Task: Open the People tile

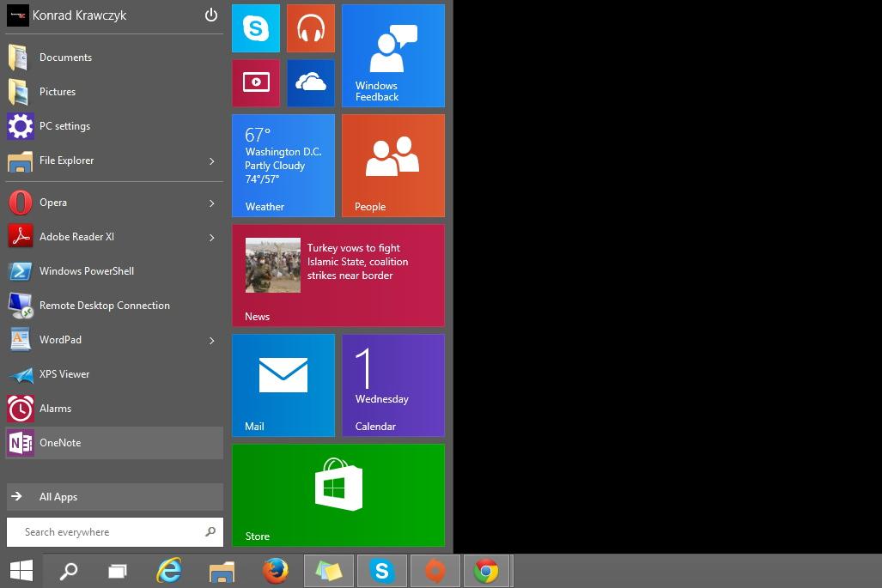Action: [393, 166]
